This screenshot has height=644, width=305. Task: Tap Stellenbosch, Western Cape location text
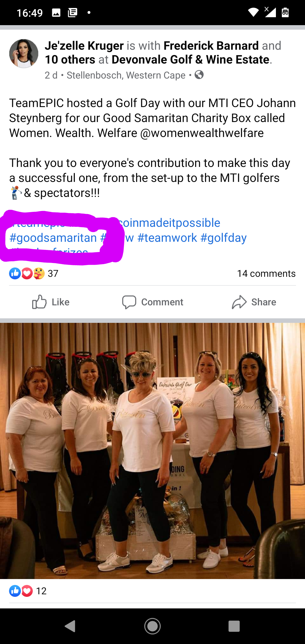pos(126,75)
